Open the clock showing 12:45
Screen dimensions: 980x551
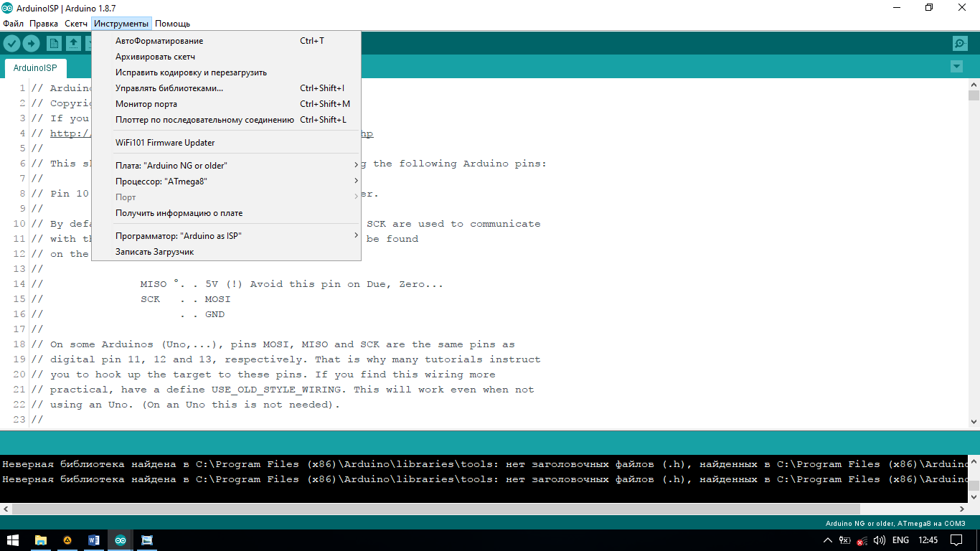(x=928, y=540)
